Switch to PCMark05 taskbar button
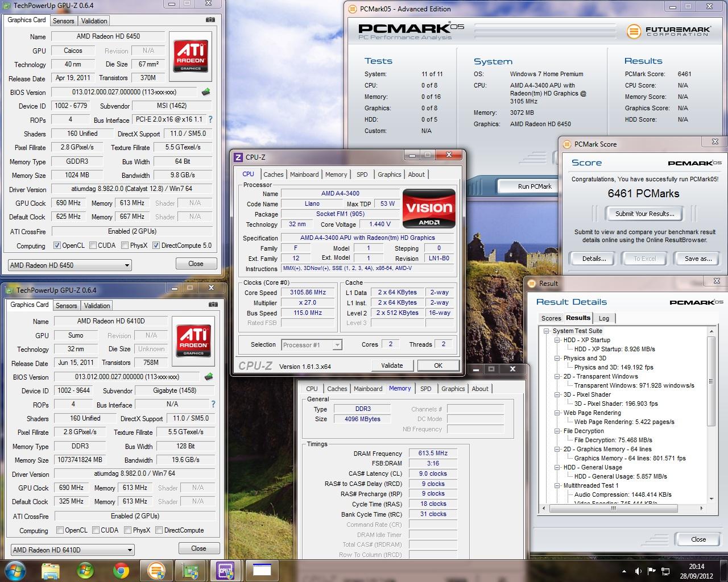The width and height of the screenshot is (728, 582). pyautogui.click(x=156, y=570)
